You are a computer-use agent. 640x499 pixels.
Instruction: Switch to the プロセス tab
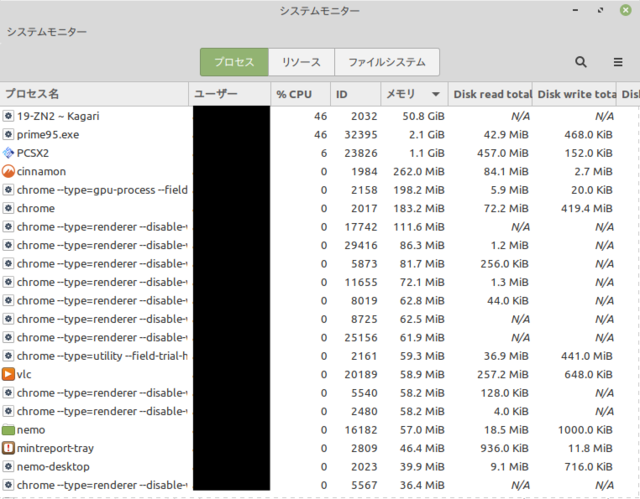tap(234, 62)
